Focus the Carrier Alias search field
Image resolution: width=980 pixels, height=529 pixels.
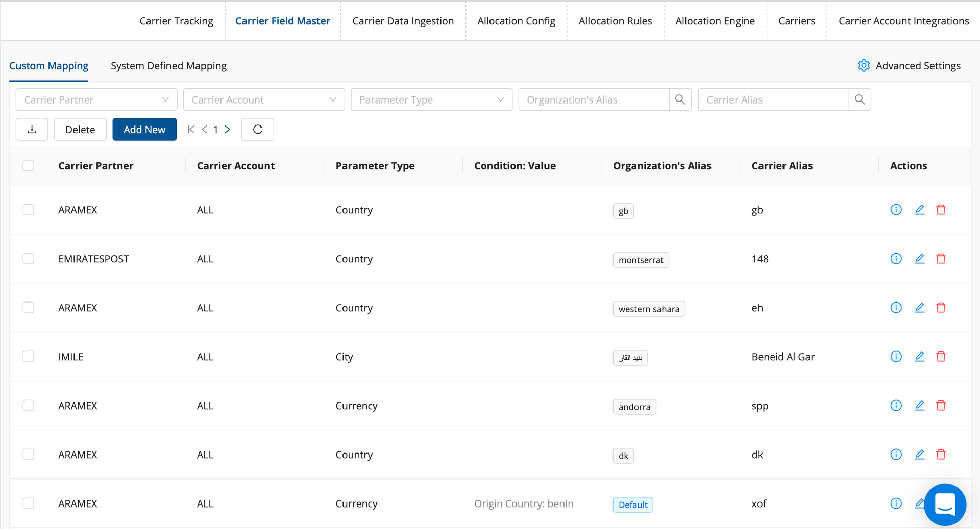click(773, 99)
